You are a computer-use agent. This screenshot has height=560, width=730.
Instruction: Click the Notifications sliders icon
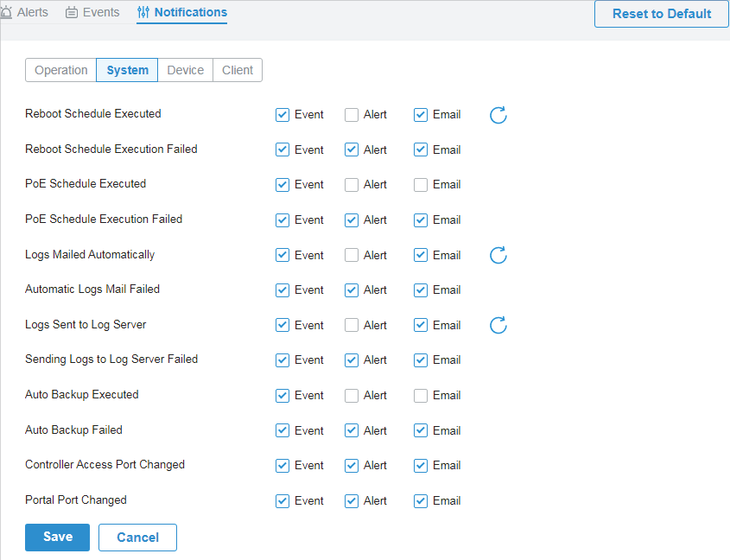click(x=143, y=12)
